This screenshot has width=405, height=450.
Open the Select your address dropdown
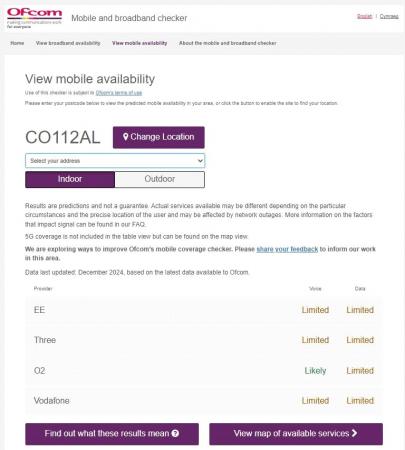coord(115,161)
